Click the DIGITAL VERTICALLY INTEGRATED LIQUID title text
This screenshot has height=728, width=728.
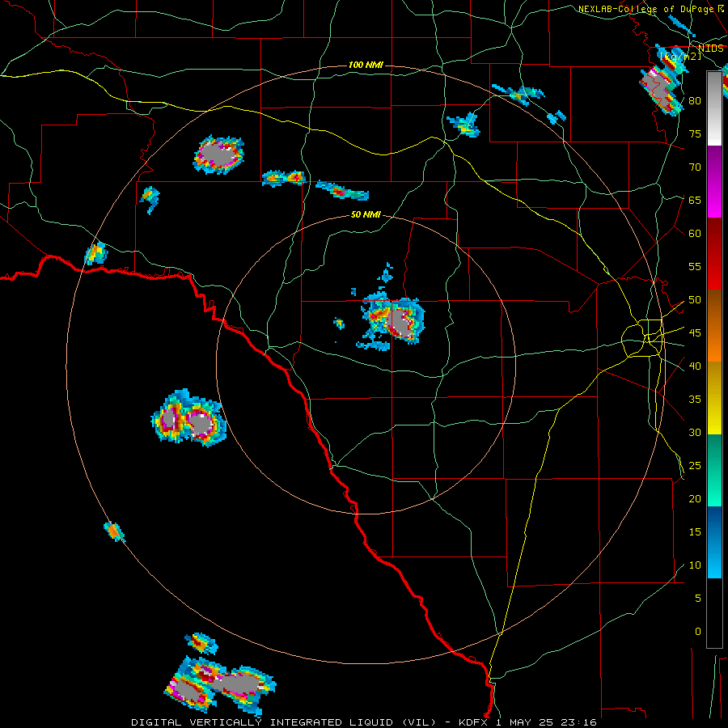coord(283,722)
